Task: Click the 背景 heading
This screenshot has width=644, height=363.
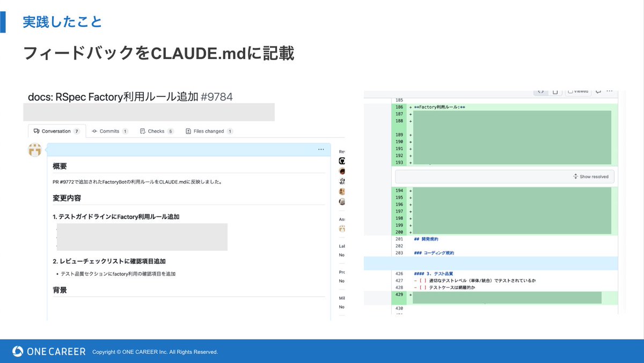Action: [60, 290]
